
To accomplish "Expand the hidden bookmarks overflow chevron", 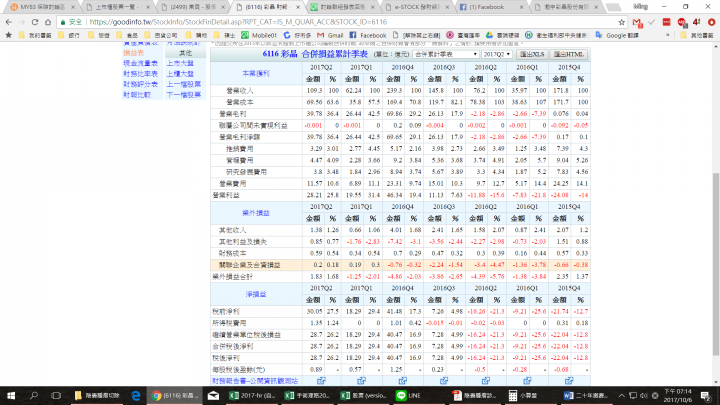I will (x=667, y=35).
